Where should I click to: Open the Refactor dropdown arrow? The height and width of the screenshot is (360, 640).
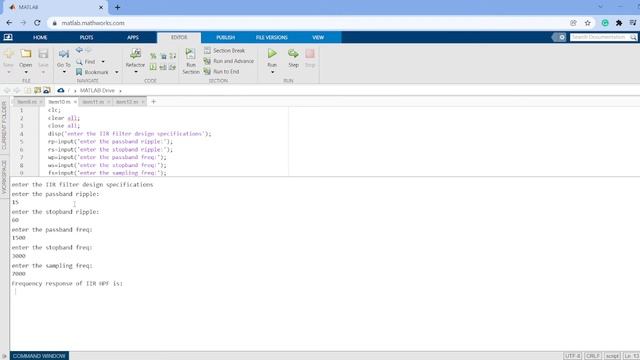[x=136, y=72]
